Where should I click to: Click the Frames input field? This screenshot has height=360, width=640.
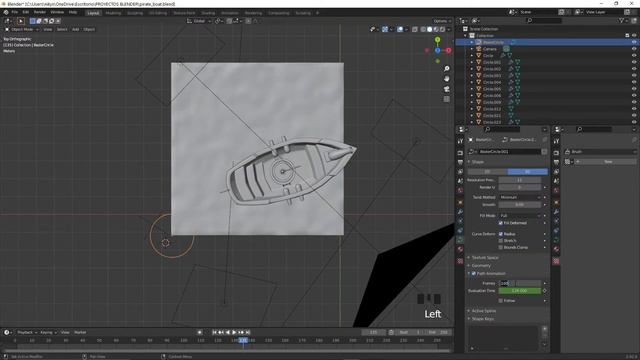(520, 283)
